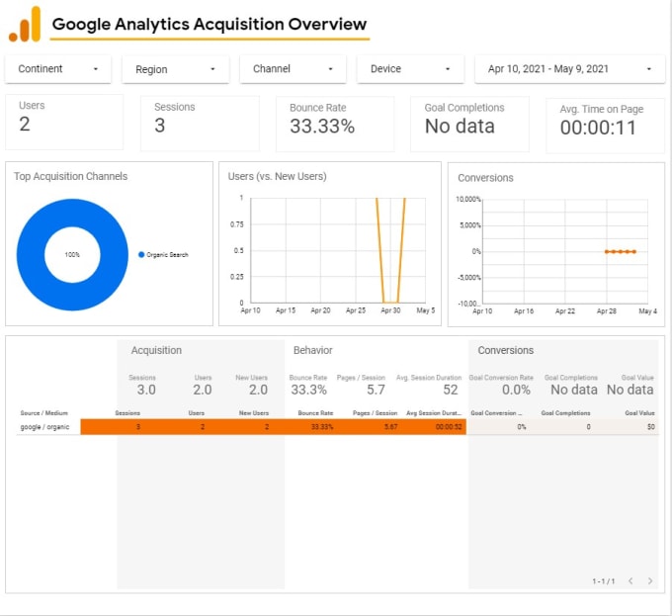Screen dimensions: 672x616
Task: Open the Continent filter dropdown
Action: [x=58, y=69]
